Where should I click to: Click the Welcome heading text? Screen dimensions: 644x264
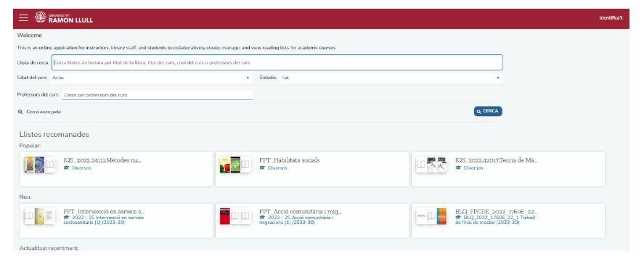coord(29,36)
